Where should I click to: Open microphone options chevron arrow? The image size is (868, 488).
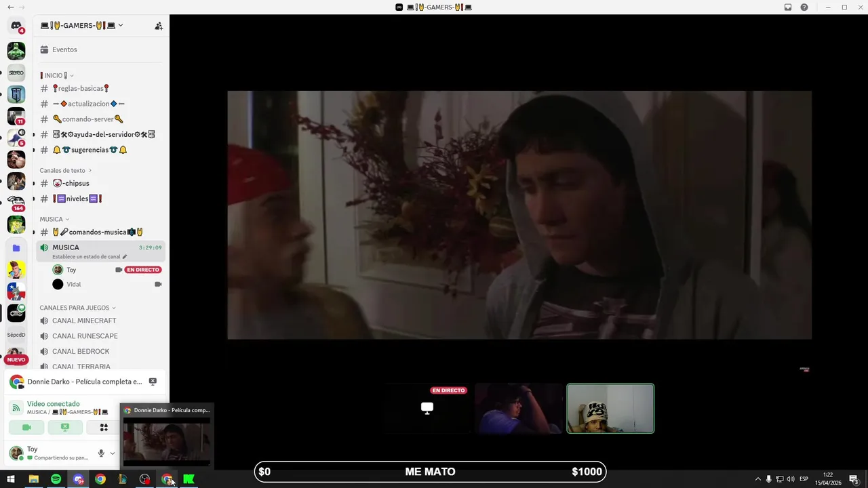point(113,453)
